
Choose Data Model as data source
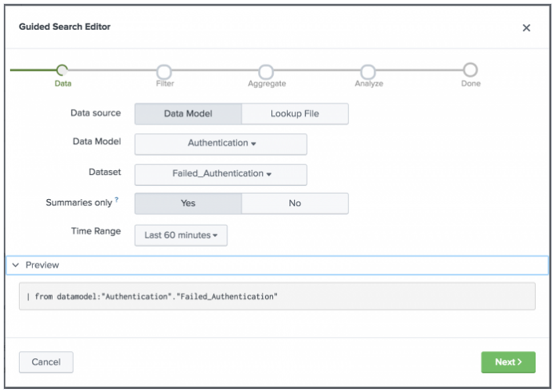(188, 114)
